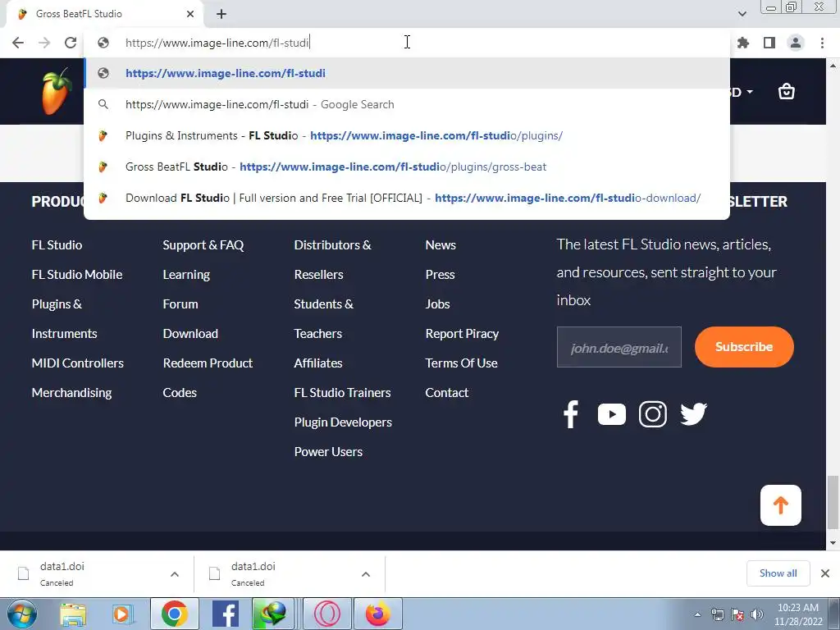The height and width of the screenshot is (630, 840).
Task: Open the Contact link
Action: 447,393
